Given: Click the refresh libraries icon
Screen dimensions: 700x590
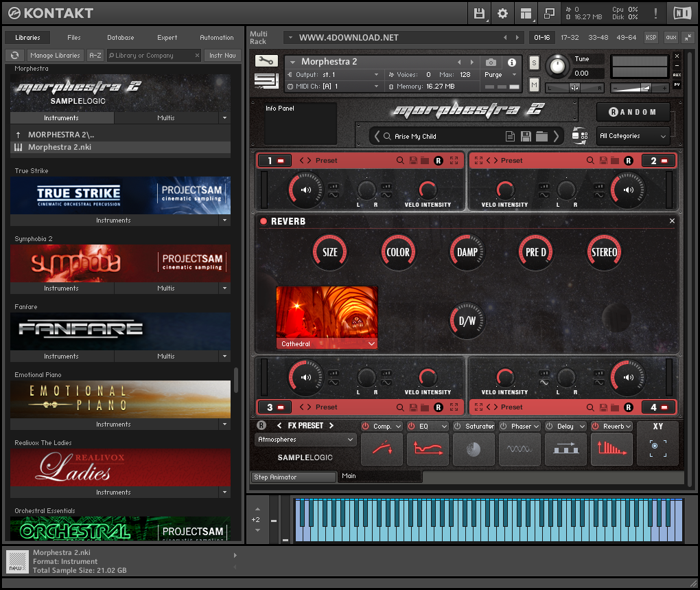Looking at the screenshot, I should pyautogui.click(x=14, y=56).
